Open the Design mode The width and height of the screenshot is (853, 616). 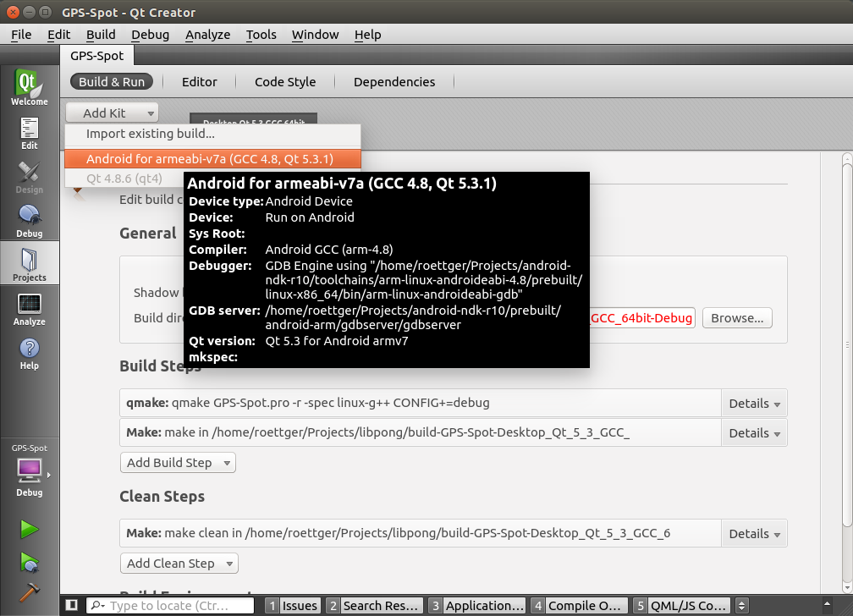point(30,178)
